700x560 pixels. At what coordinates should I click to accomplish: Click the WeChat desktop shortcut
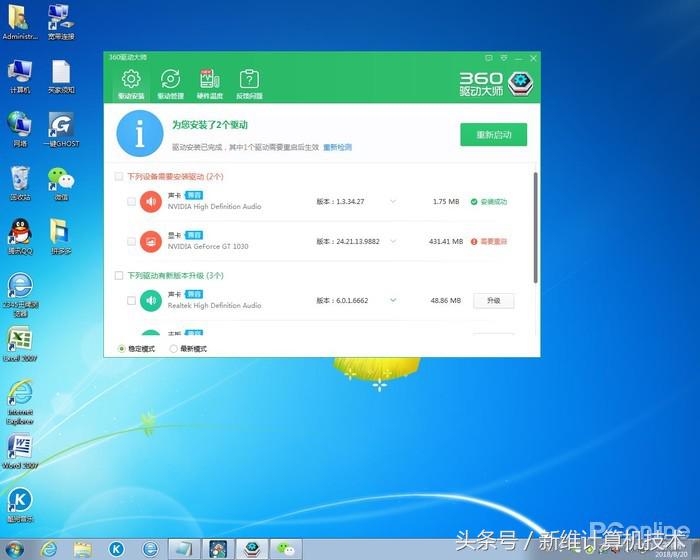(x=61, y=183)
